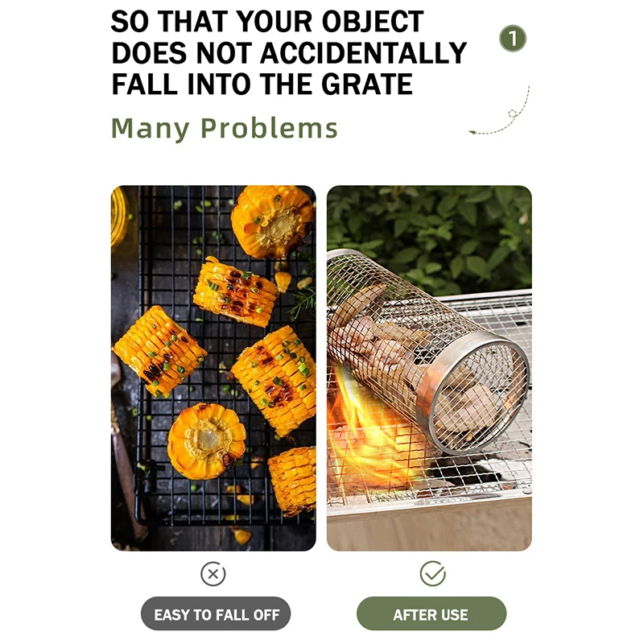Click the EASY TO FALL OFF button
The width and height of the screenshot is (644, 644).
(x=216, y=614)
